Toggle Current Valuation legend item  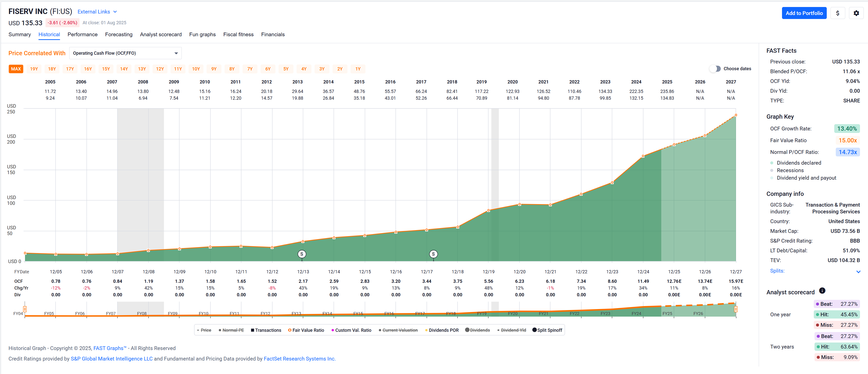[x=398, y=330]
